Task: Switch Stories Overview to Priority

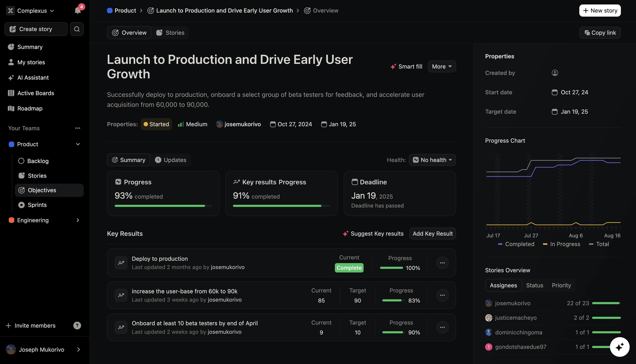Action: tap(561, 285)
